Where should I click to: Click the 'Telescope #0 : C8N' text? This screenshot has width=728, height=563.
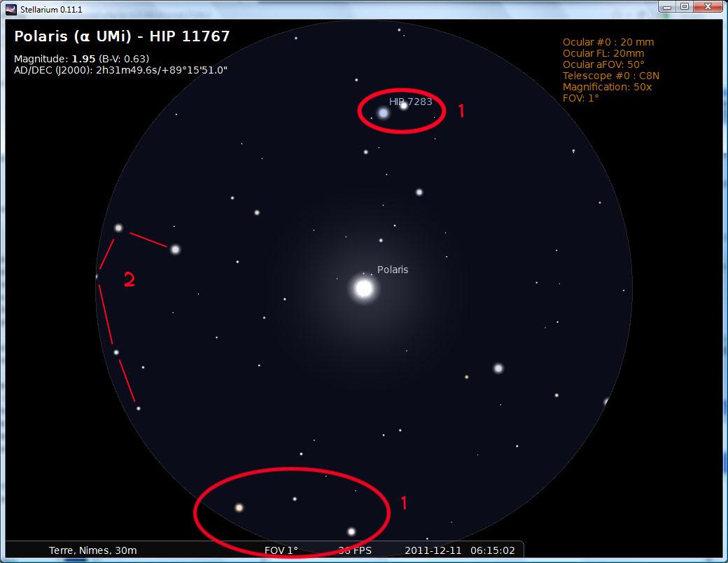point(611,75)
